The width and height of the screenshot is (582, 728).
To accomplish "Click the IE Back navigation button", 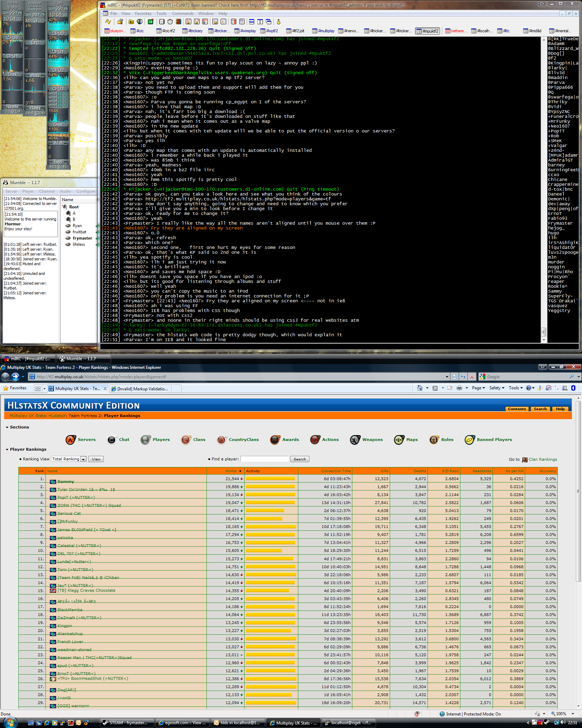I will click(x=5, y=376).
